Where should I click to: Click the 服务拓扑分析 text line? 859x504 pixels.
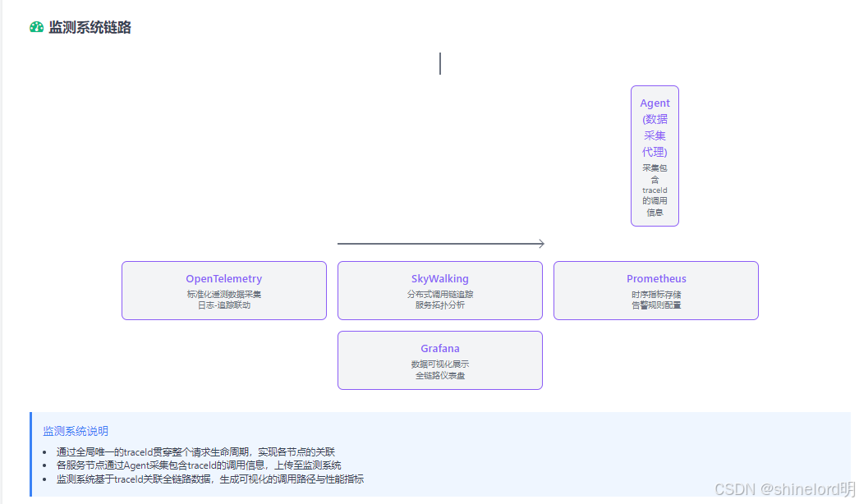click(x=440, y=305)
